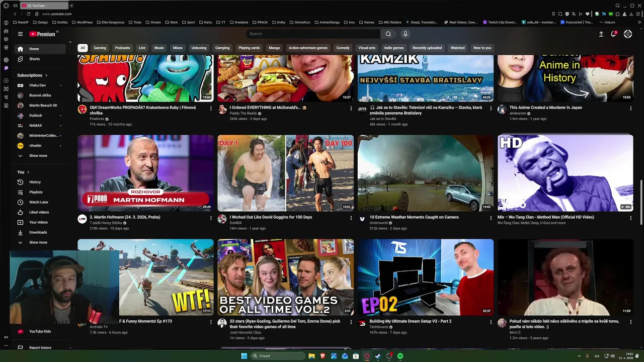Open TechSource channel link
644x362 pixels.
(379, 327)
